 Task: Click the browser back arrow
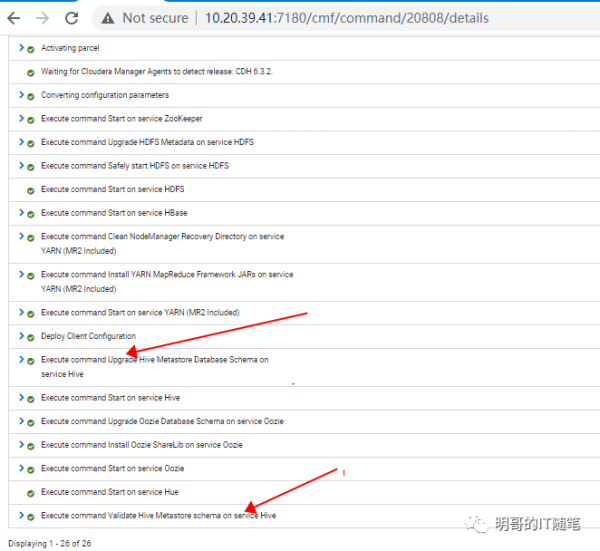tap(15, 17)
